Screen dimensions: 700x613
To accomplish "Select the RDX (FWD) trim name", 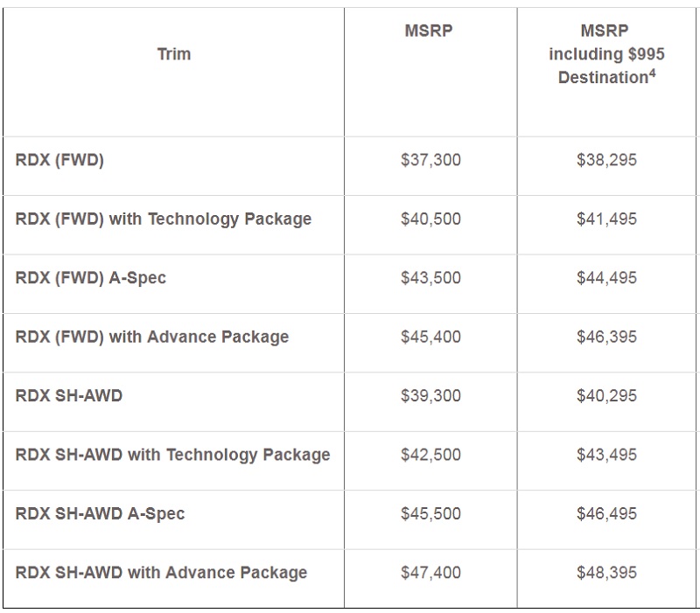I will pos(59,160).
